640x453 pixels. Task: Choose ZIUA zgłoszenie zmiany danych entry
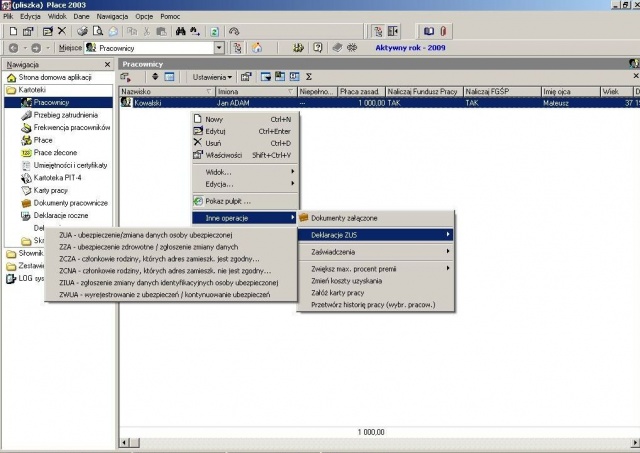169,282
